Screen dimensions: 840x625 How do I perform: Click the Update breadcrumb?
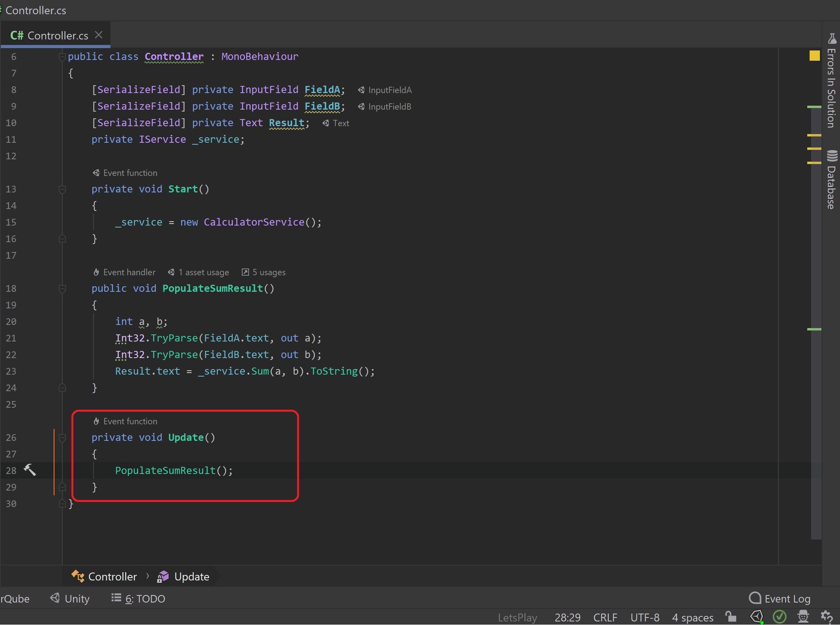(x=183, y=576)
